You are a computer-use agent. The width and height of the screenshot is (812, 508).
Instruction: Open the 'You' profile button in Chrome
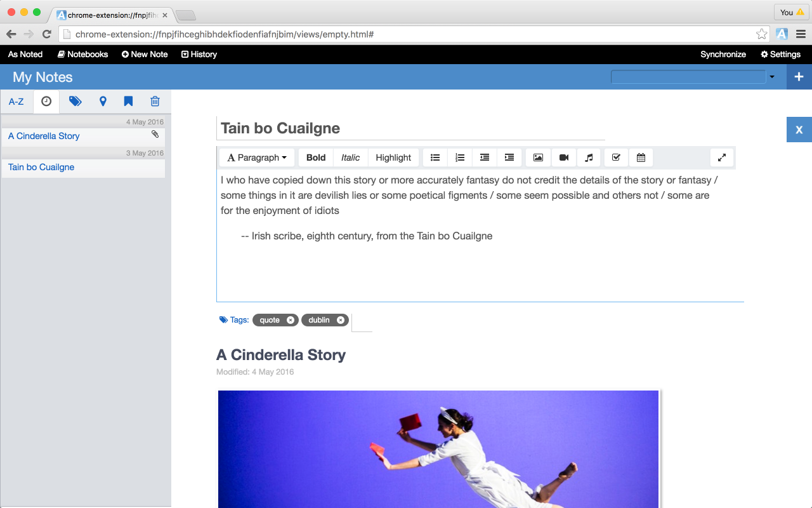coord(792,12)
